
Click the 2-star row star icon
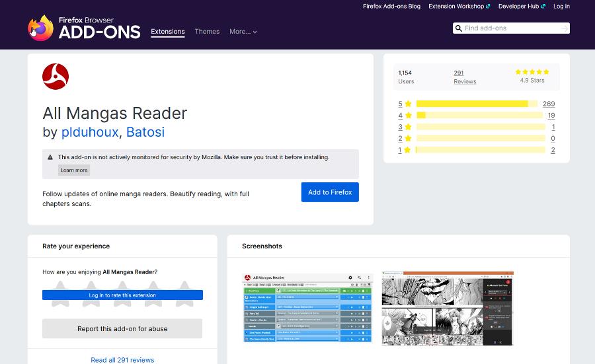coord(409,138)
